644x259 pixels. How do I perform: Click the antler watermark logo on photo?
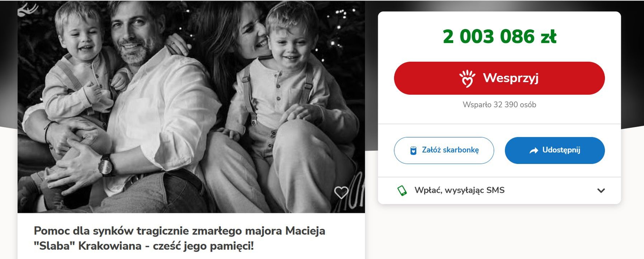28,9
